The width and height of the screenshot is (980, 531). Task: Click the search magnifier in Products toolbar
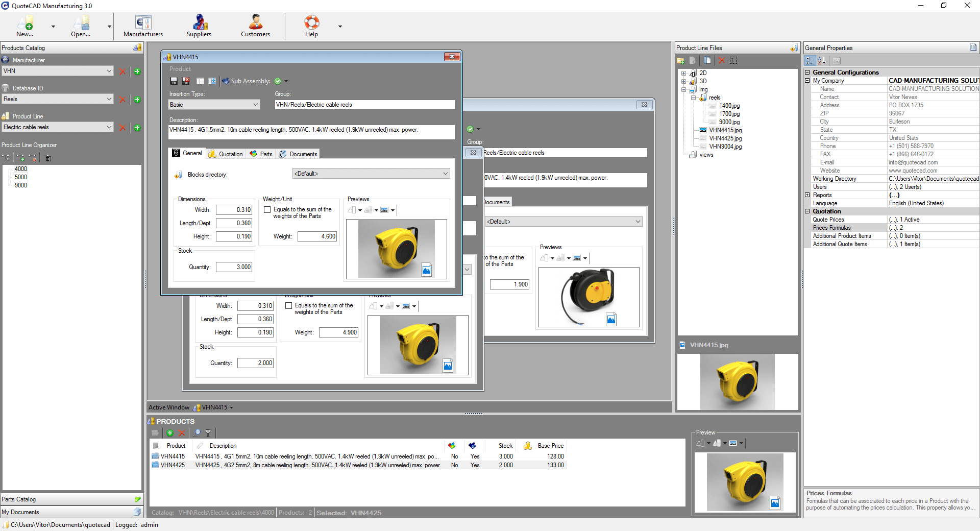click(x=197, y=433)
